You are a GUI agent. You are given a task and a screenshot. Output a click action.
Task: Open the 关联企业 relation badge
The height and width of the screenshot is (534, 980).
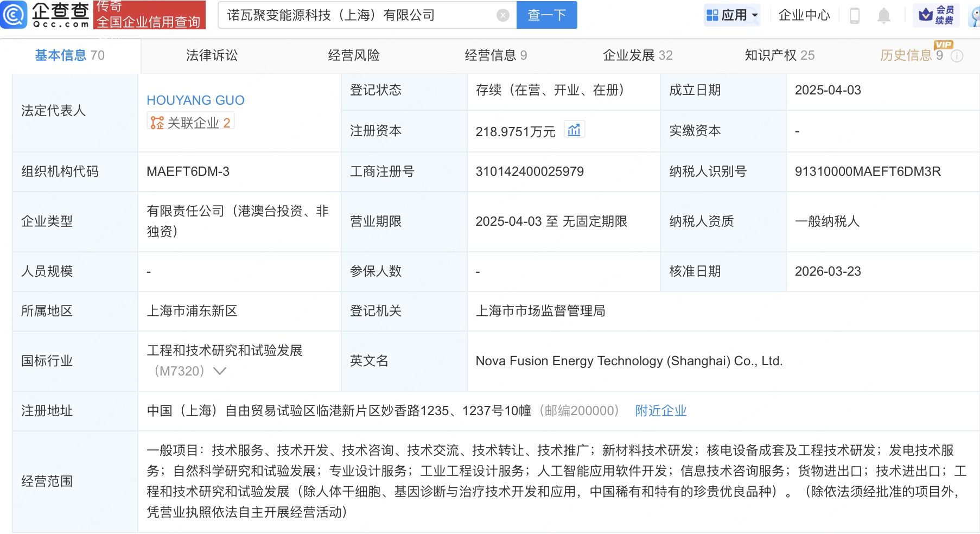tap(190, 123)
